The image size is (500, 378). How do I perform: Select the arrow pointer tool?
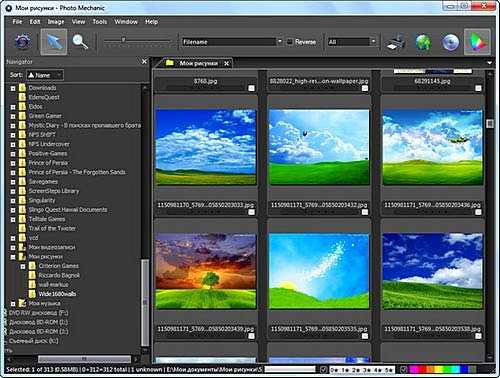(x=54, y=42)
